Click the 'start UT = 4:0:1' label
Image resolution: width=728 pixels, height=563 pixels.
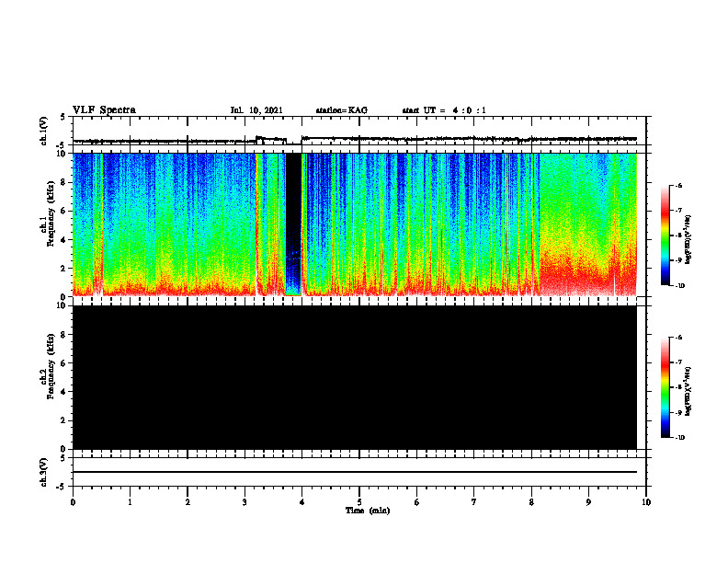point(444,110)
